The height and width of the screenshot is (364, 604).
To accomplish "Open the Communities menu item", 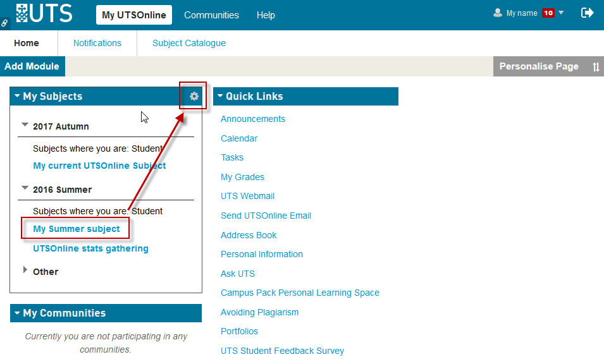I will point(211,15).
